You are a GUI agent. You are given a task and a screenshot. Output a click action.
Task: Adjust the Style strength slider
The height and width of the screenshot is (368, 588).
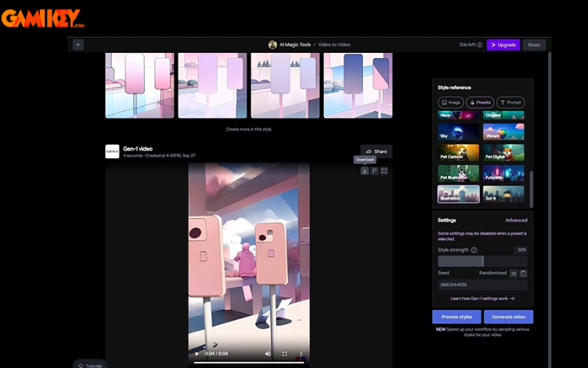point(482,261)
